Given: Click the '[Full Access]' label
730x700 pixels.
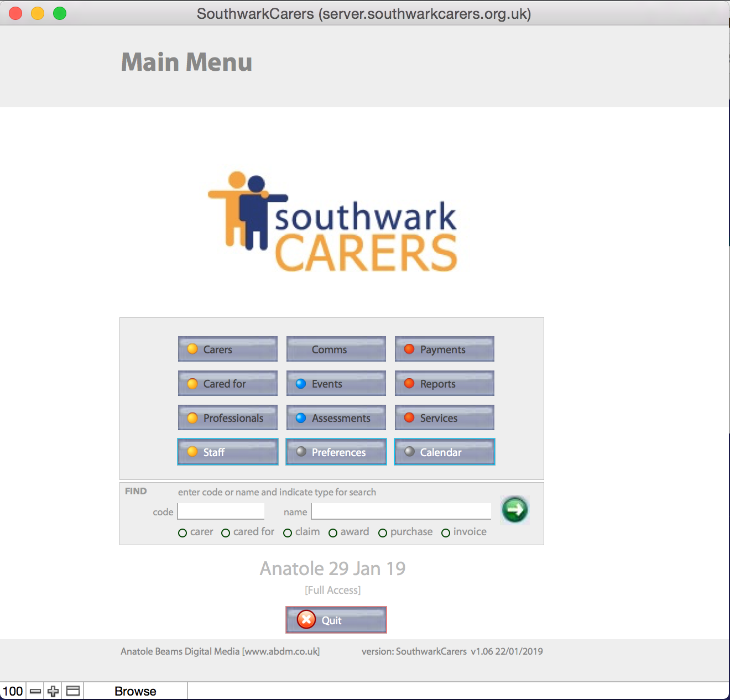Looking at the screenshot, I should 333,590.
